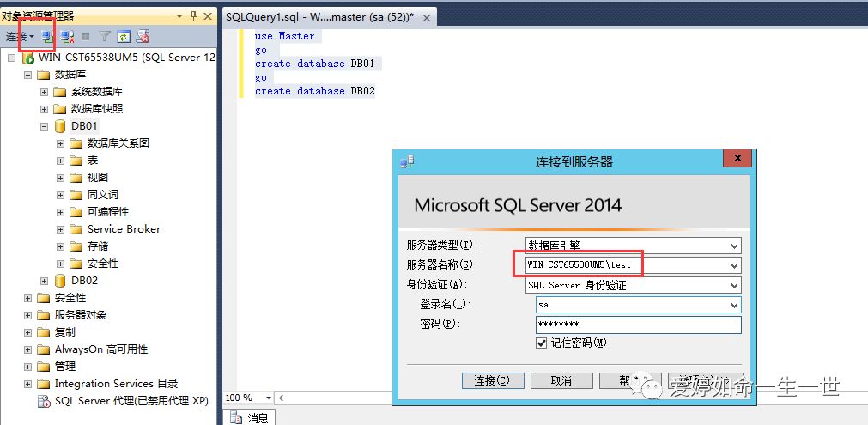Expand the AlwaysOn 高可用性 folder

pos(27,349)
